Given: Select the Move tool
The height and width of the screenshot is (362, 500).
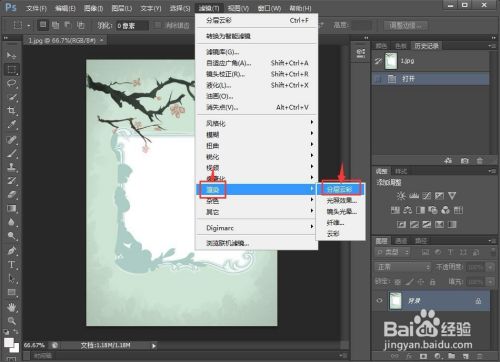Looking at the screenshot, I should [x=12, y=55].
